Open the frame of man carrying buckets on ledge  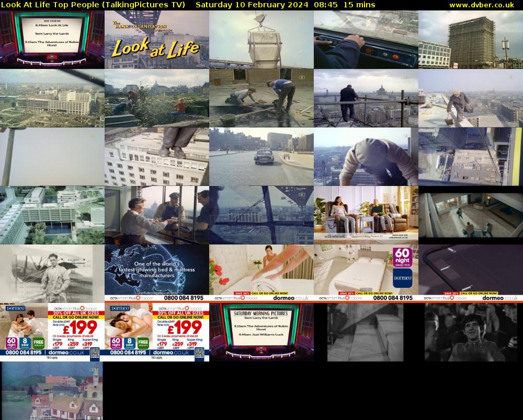[471, 98]
